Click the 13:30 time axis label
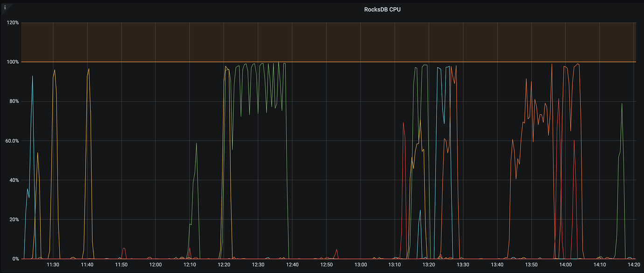This screenshot has width=644, height=273. coord(463,265)
